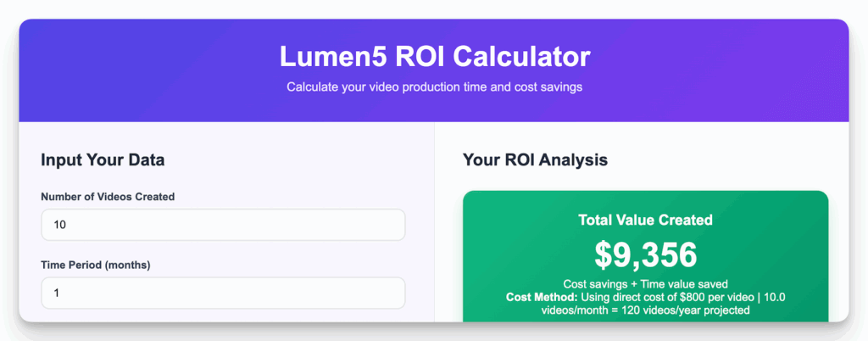Click the "Total Value Created" card heading

click(645, 220)
